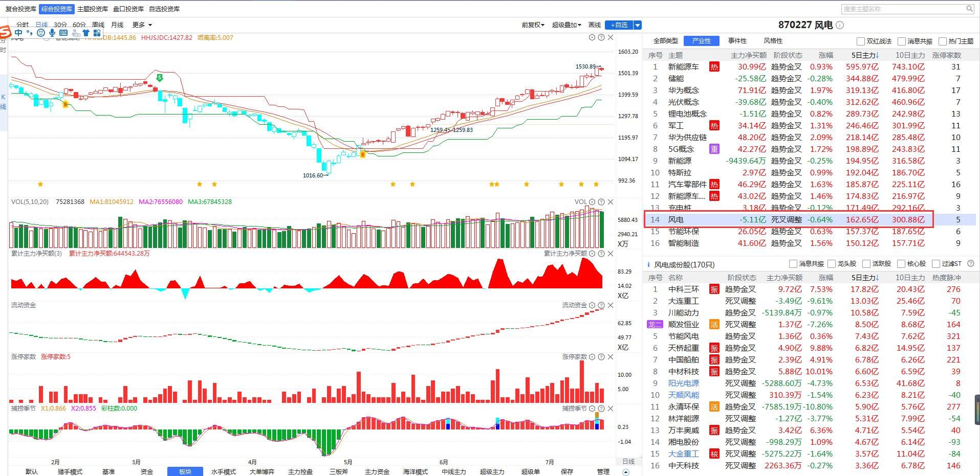
Task: Click the green S sell marker on the chart
Action: pyautogui.click(x=160, y=78)
